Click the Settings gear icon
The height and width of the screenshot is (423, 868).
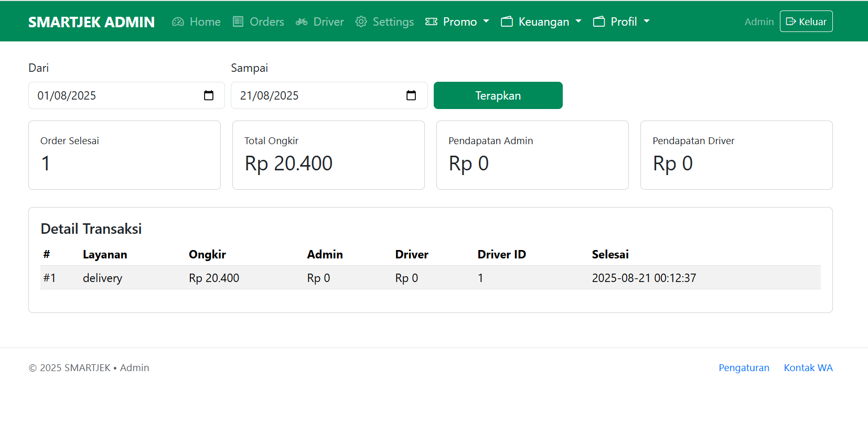pos(361,21)
